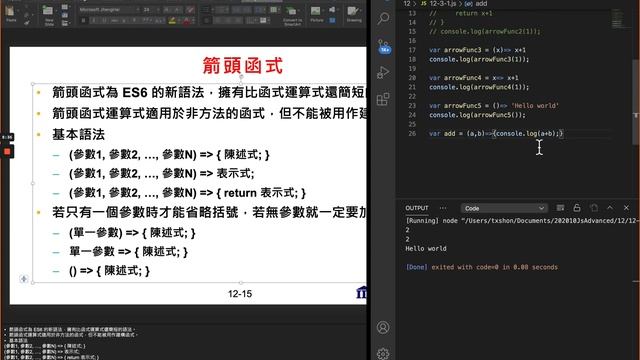Open the Code output channel dropdown
This screenshot has height=360, width=640.
click(504, 208)
